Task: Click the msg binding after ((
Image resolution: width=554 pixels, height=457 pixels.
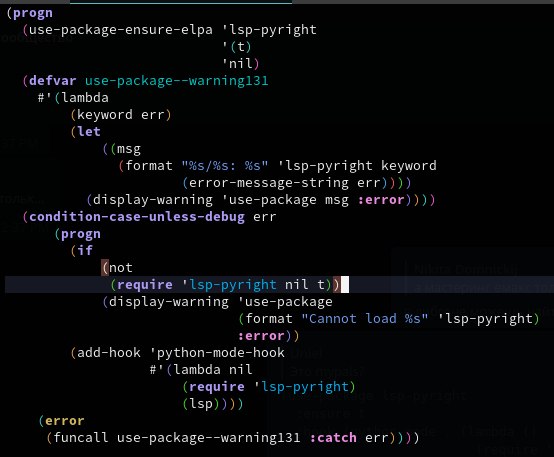Action: [x=129, y=149]
